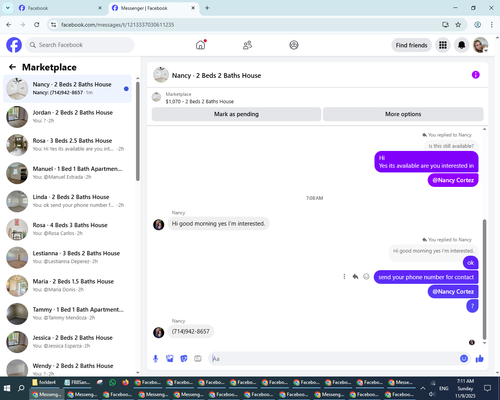Open the Lestianna 3 Beds 2 Baths conversation
This screenshot has height=400, width=500.
67,257
